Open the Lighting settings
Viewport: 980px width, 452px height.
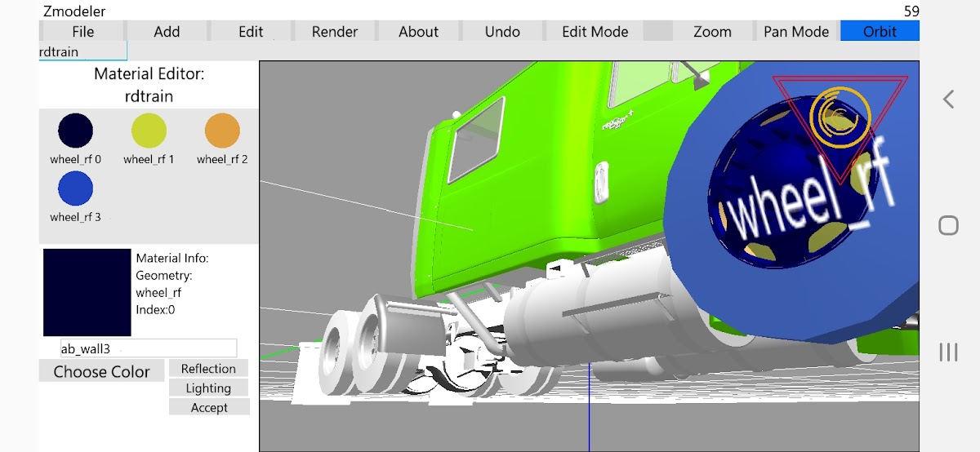[x=208, y=388]
